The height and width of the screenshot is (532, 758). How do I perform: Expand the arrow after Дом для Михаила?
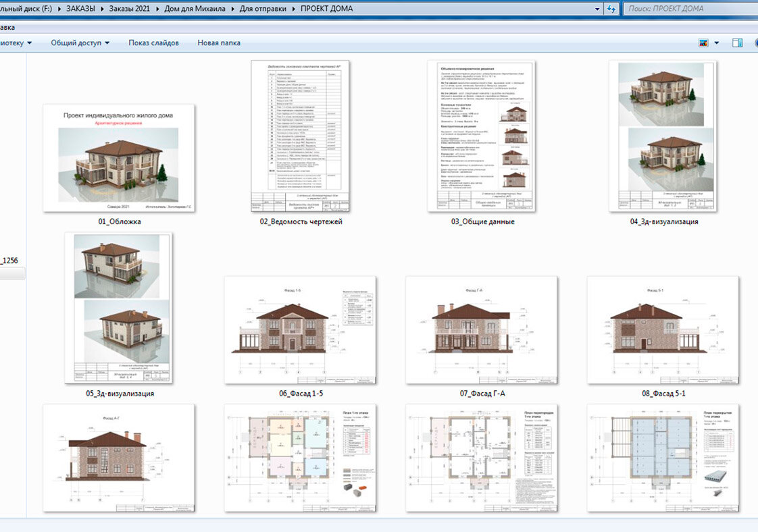click(x=232, y=9)
